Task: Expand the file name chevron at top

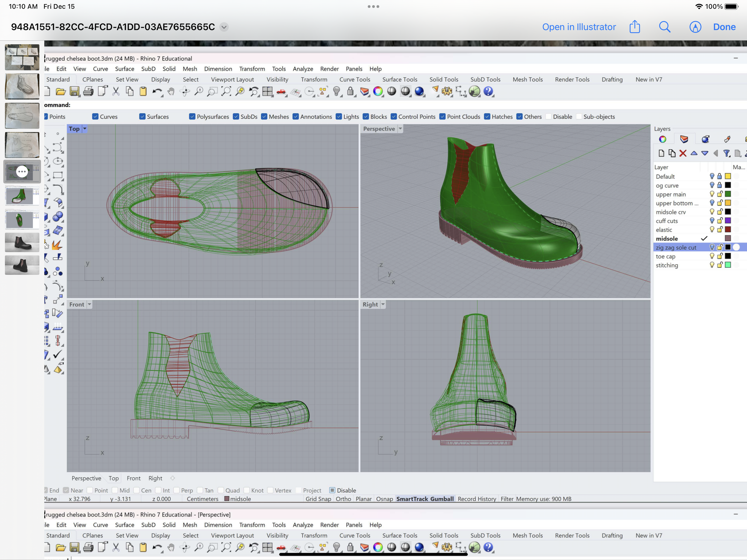Action: (x=224, y=27)
